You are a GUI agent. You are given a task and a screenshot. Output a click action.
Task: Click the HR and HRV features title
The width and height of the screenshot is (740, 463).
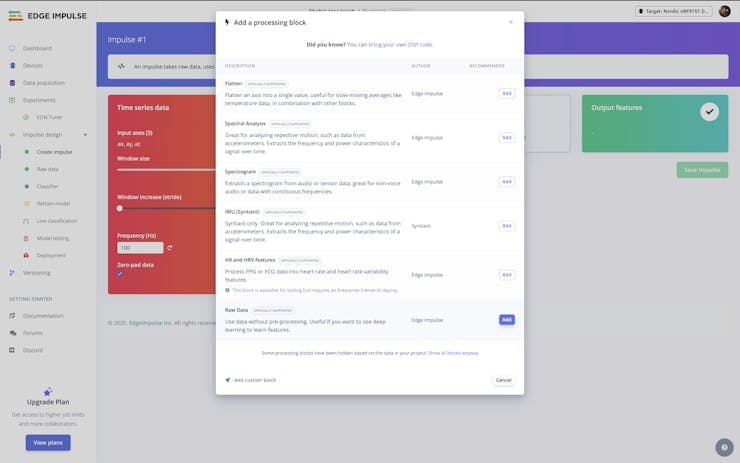coord(250,260)
